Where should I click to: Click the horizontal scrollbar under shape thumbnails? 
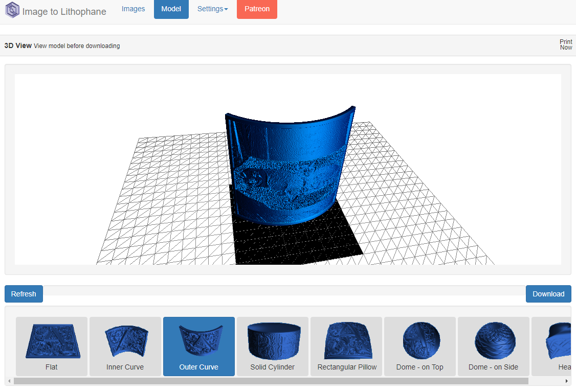click(271, 381)
